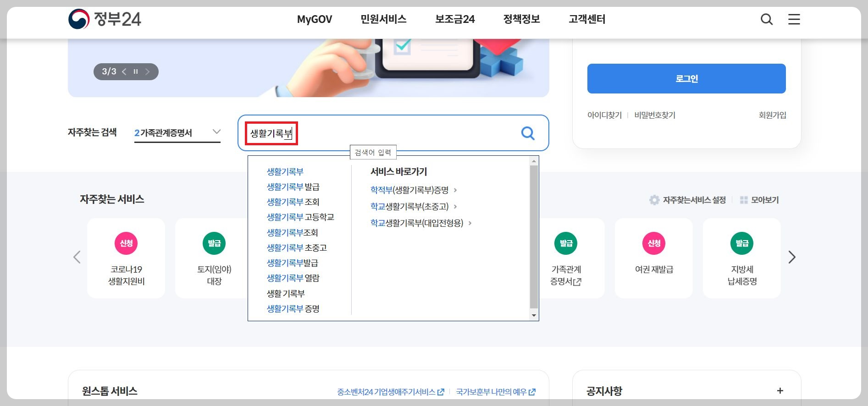Click the autocomplete scrollbar down arrow

(534, 315)
